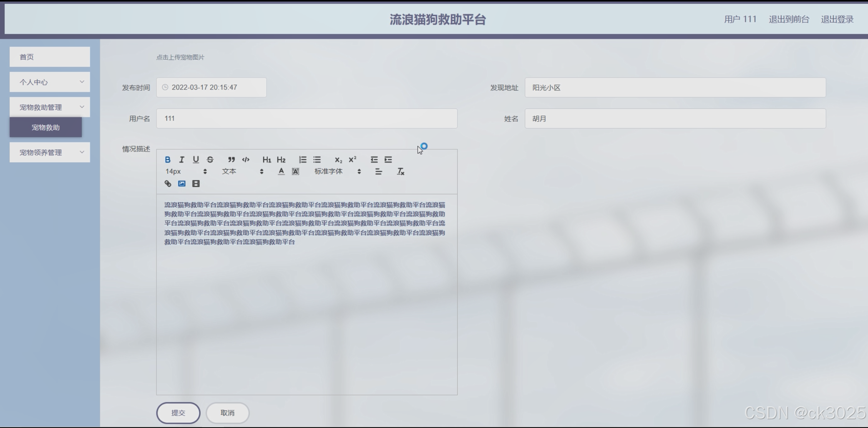Screen dimensions: 868x428
Task: Open the 文本 heading style dropdown
Action: pos(242,172)
